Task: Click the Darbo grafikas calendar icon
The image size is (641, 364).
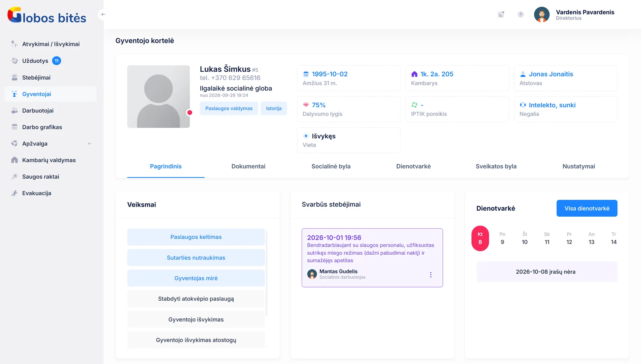Action: coord(14,127)
